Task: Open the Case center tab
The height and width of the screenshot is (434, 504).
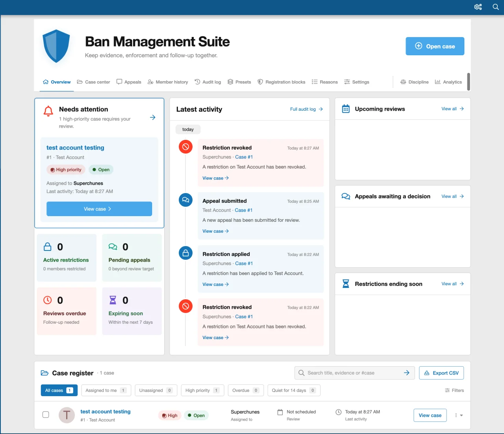Action: (93, 82)
